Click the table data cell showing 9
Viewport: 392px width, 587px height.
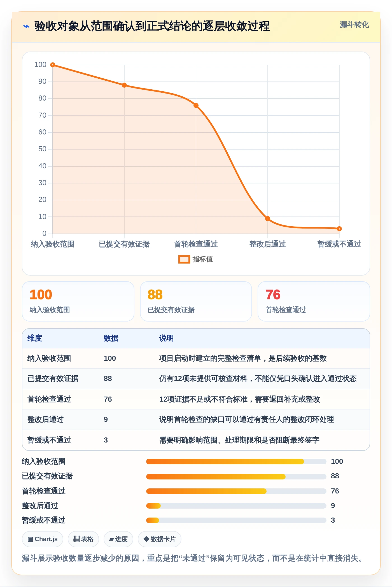[x=106, y=420]
